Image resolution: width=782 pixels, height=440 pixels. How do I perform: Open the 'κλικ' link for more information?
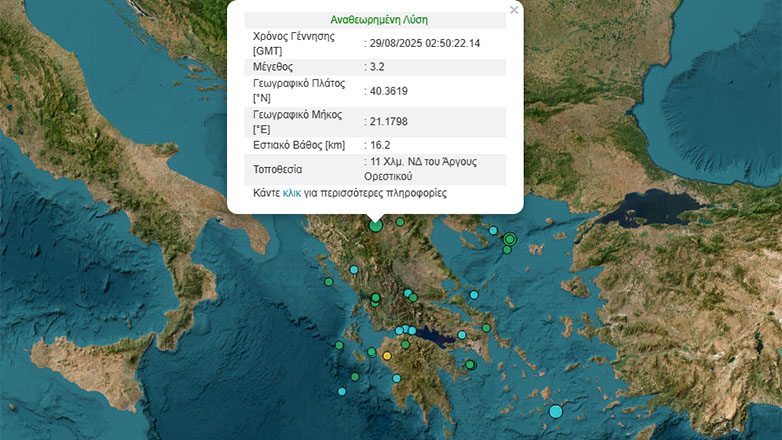pyautogui.click(x=292, y=193)
